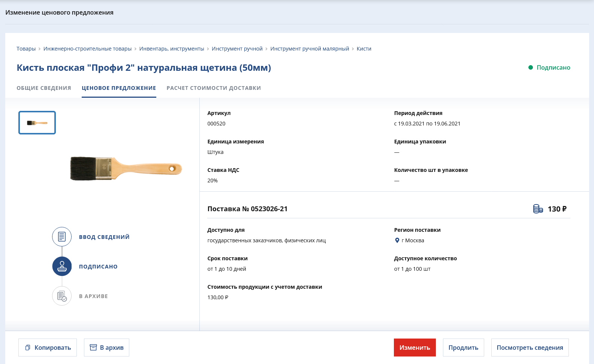Click the map pin icon beside г Москва
Image resolution: width=594 pixels, height=364 pixels.
coord(397,240)
